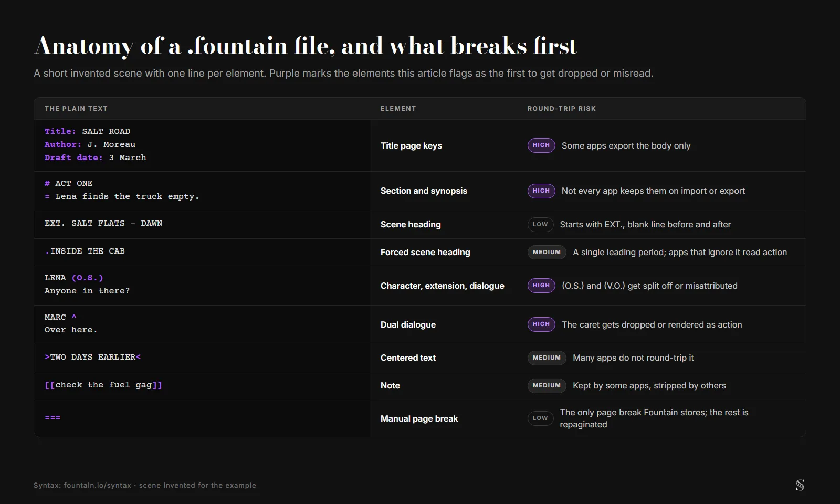This screenshot has width=840, height=504.
Task: Click the 'Dual dialogue' element name
Action: tap(408, 324)
